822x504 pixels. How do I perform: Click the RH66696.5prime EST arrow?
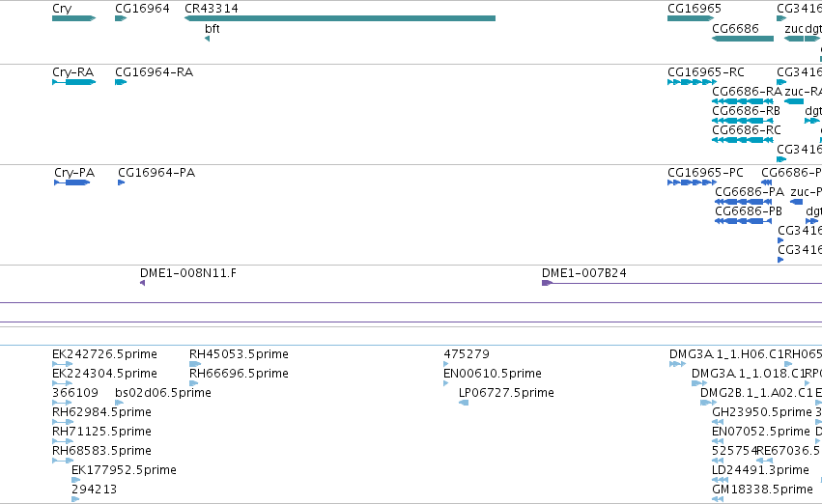point(194,383)
